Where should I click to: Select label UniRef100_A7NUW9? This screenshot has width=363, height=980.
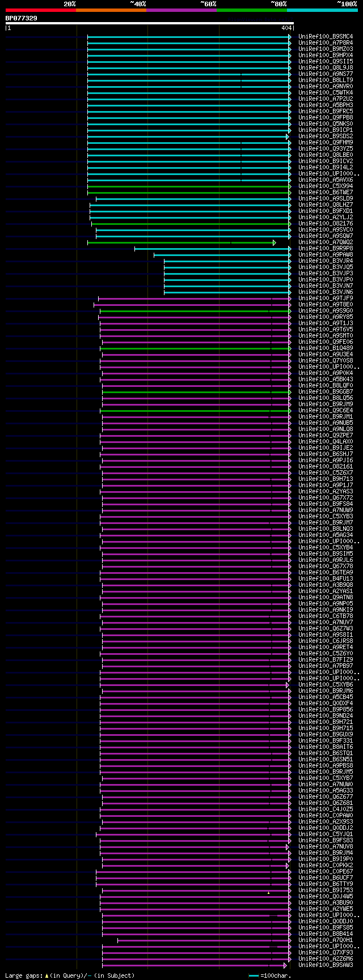pos(326,510)
